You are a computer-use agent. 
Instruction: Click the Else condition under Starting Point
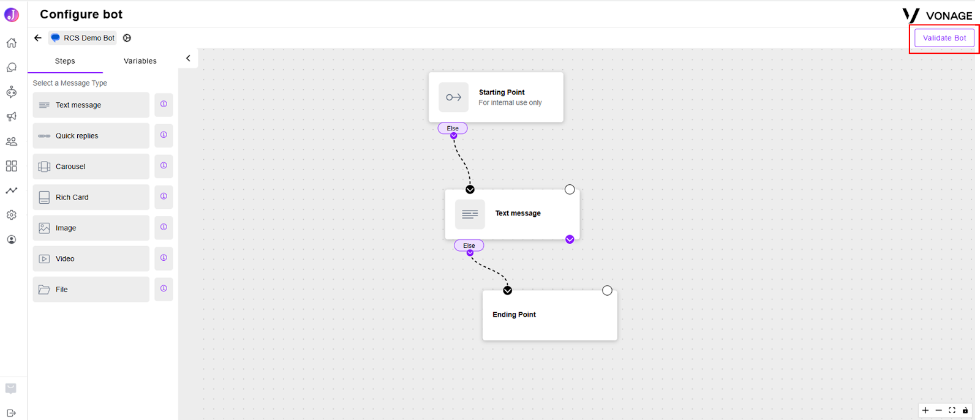click(x=453, y=128)
